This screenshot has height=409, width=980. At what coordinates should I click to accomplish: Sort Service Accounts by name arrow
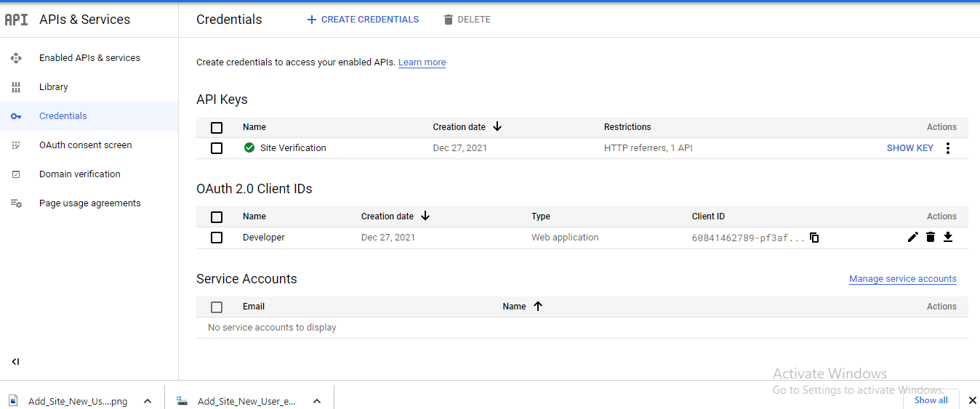tap(538, 306)
